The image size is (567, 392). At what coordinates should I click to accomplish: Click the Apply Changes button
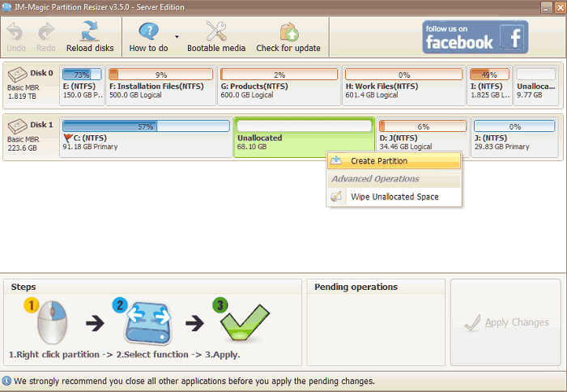click(505, 322)
